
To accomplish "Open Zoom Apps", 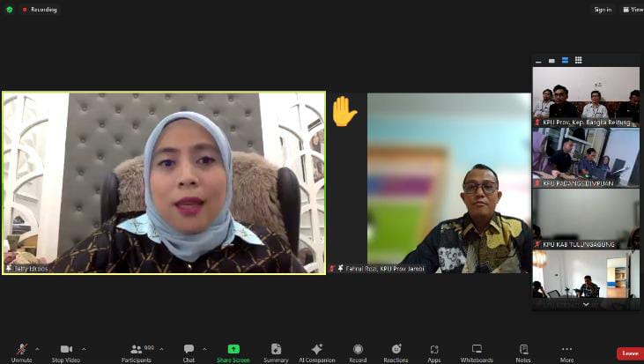I will click(x=434, y=351).
